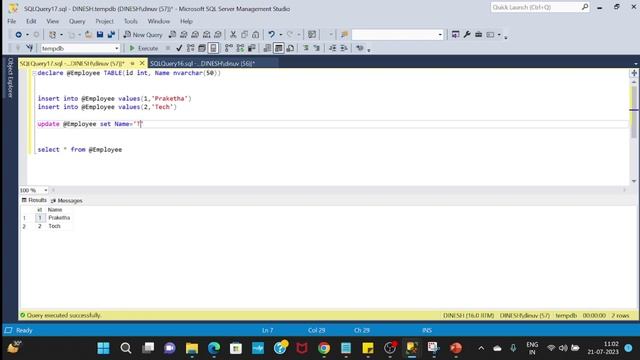The height and width of the screenshot is (360, 640).
Task: Open the Navigate Backward dropdown arrow
Action: pyautogui.click(x=27, y=35)
